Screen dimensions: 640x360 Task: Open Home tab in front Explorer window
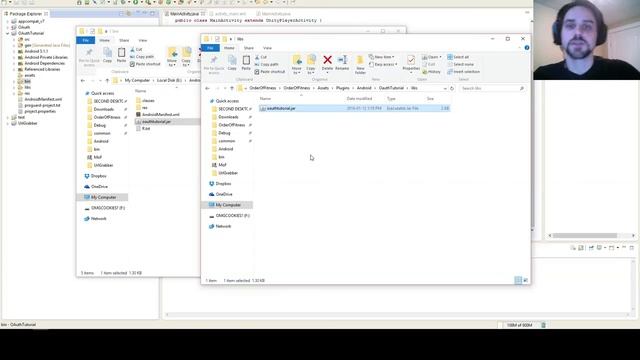229,48
